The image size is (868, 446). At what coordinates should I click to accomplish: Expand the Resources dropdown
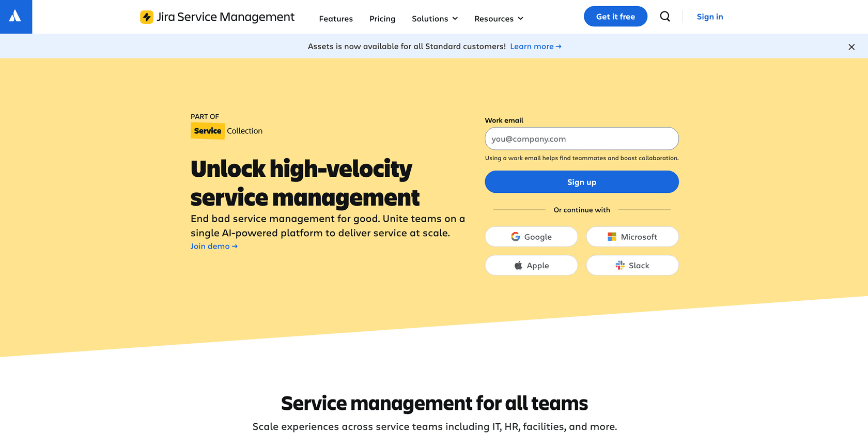[x=499, y=19]
